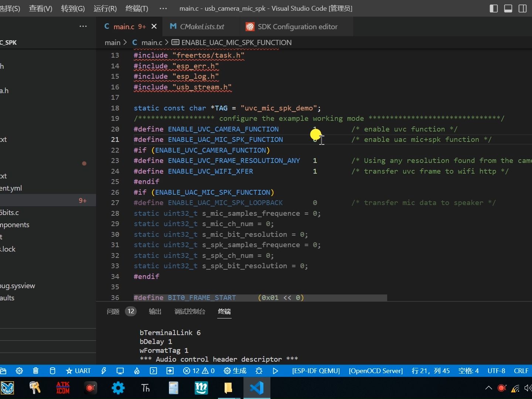Screen dimensions: 532x399
Task: Click the line 21 column 45 indicator
Action: point(431,371)
